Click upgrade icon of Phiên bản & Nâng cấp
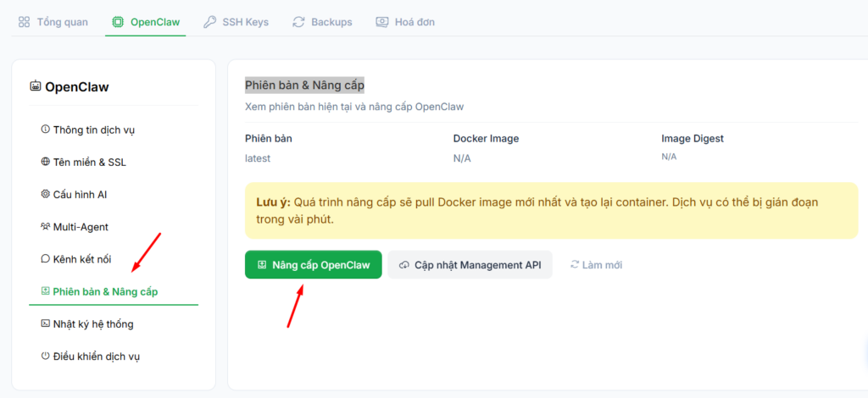 [x=46, y=290]
